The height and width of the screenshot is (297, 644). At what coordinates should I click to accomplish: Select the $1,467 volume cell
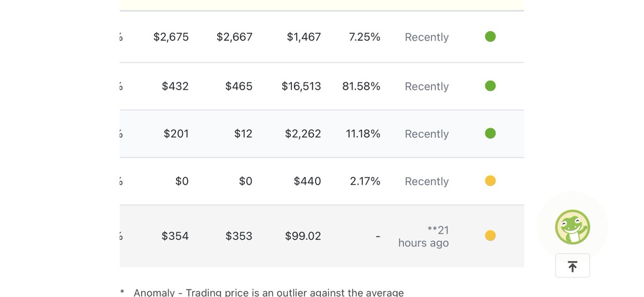click(x=304, y=37)
